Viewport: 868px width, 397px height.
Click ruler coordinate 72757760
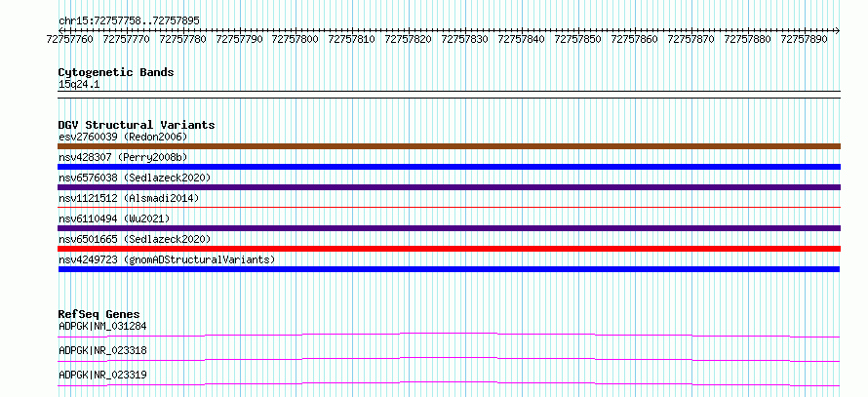pyautogui.click(x=70, y=39)
